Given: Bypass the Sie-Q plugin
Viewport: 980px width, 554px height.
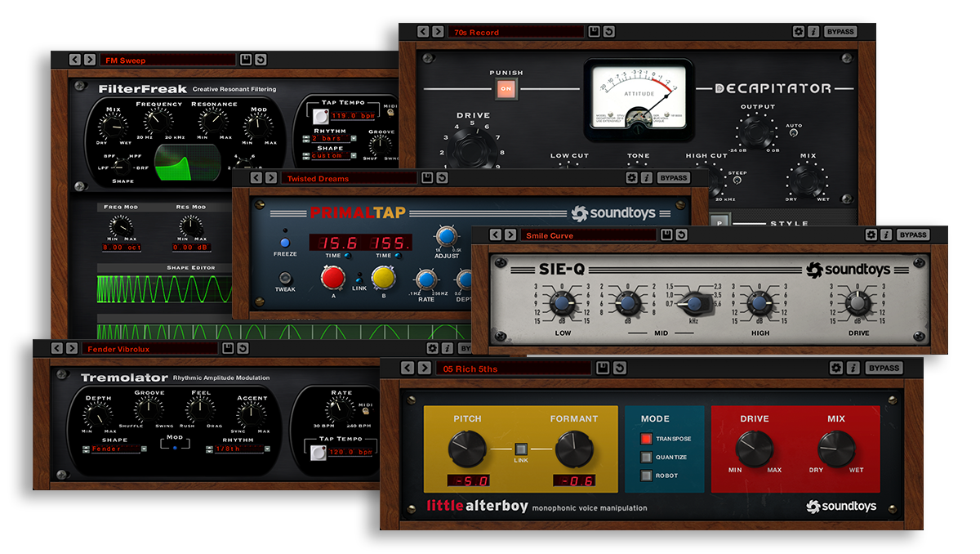Looking at the screenshot, I should (913, 235).
